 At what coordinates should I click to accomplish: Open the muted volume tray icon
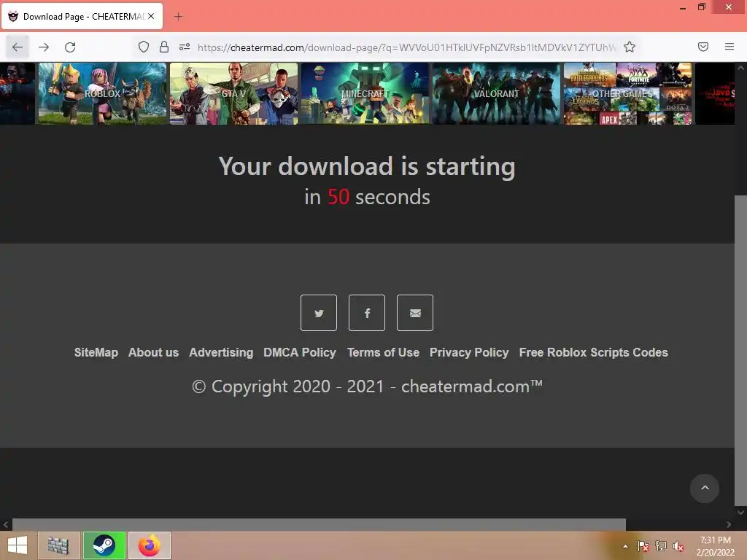pos(678,546)
